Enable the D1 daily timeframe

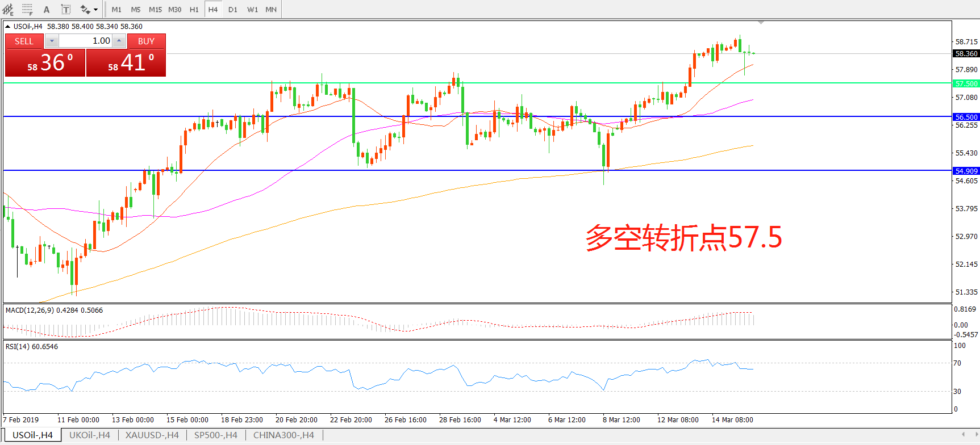(x=233, y=9)
